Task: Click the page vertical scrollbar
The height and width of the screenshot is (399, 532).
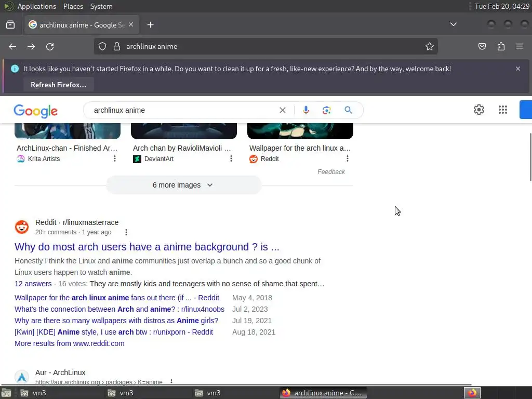Action: 530,157
